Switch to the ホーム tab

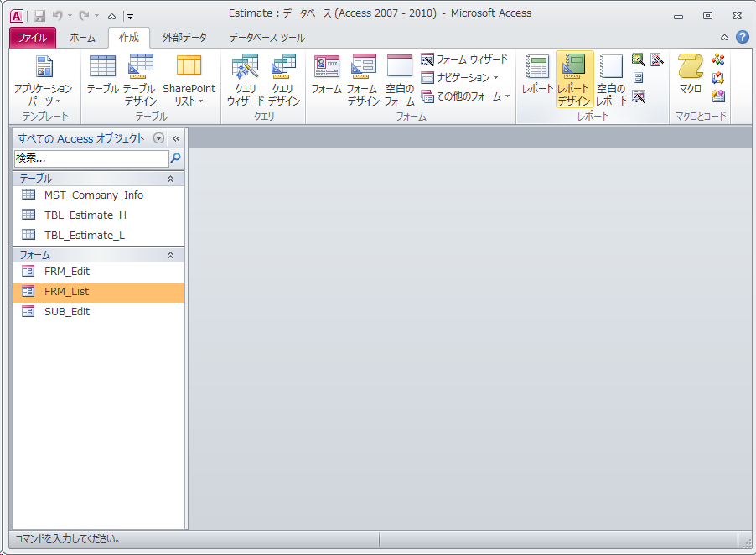(x=82, y=38)
